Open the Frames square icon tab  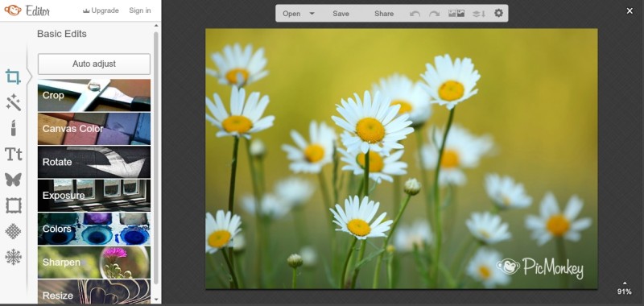pos(13,205)
